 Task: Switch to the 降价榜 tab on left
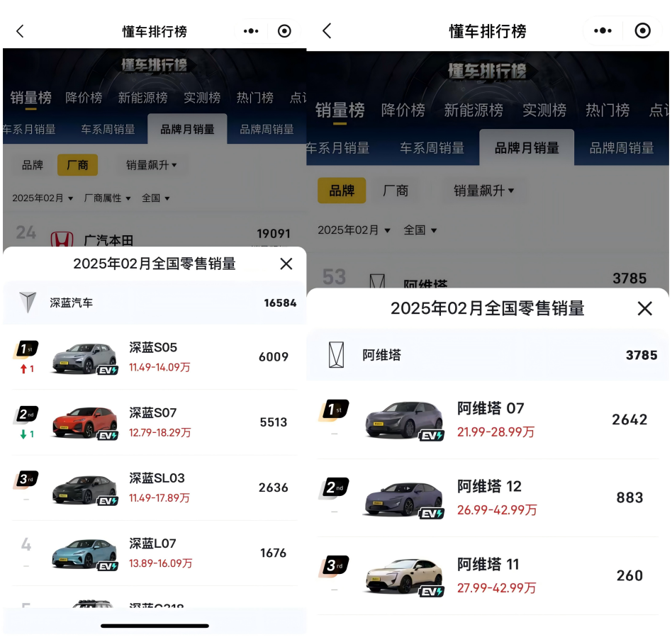coord(84,98)
